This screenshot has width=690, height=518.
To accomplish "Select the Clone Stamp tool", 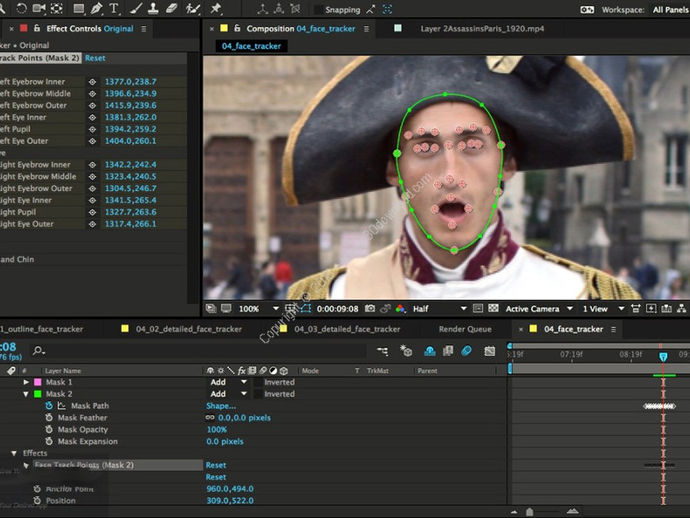I will tap(153, 8).
